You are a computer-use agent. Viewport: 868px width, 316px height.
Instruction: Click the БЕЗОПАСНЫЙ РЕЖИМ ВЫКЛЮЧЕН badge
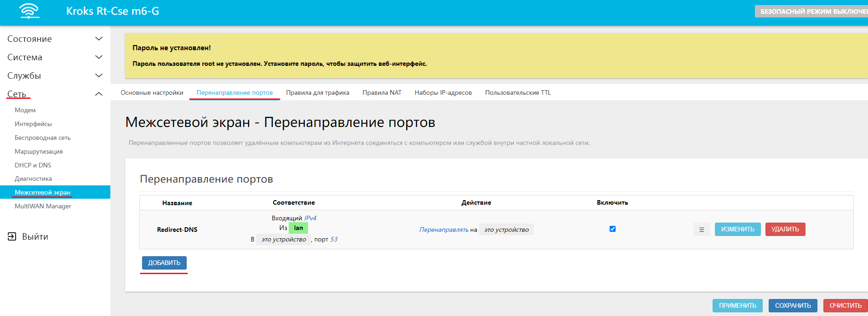pos(811,11)
